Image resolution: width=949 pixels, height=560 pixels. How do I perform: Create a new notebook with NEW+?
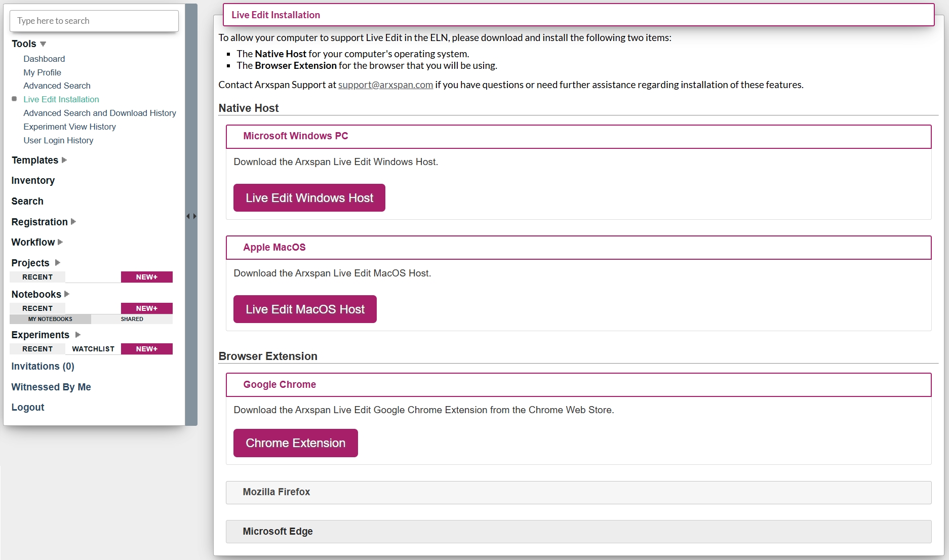pyautogui.click(x=147, y=308)
